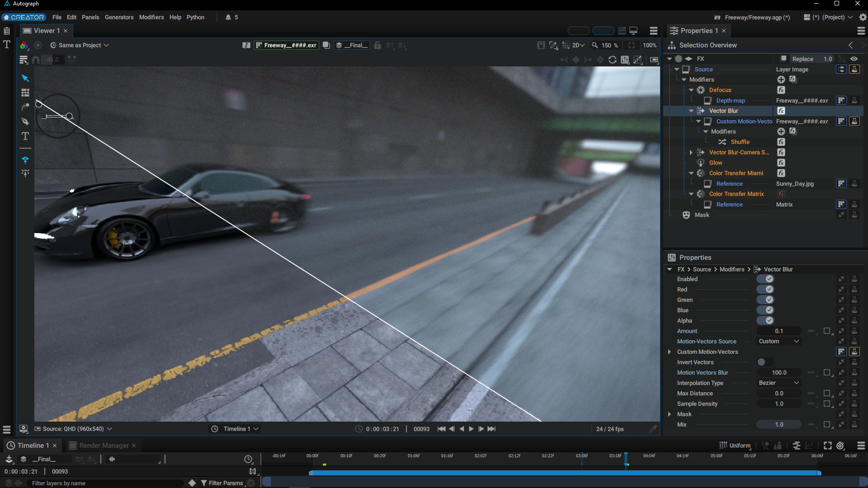Click the color channels RGB icon

point(24,45)
